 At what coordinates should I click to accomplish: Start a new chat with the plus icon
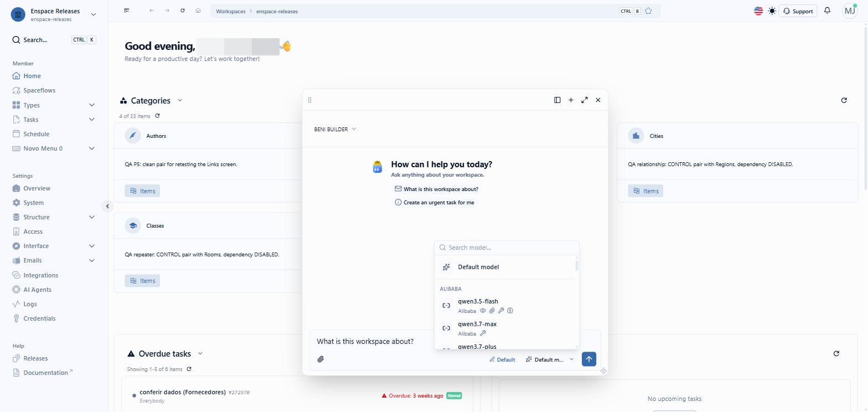571,100
